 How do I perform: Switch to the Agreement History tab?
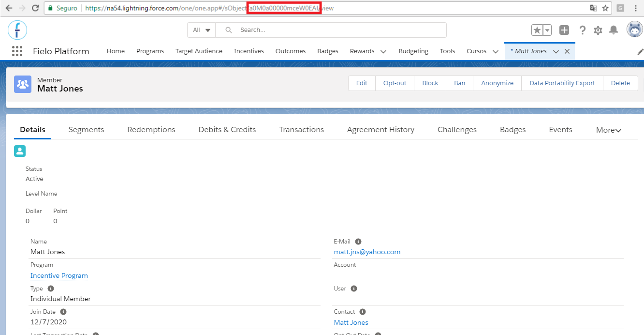(381, 130)
